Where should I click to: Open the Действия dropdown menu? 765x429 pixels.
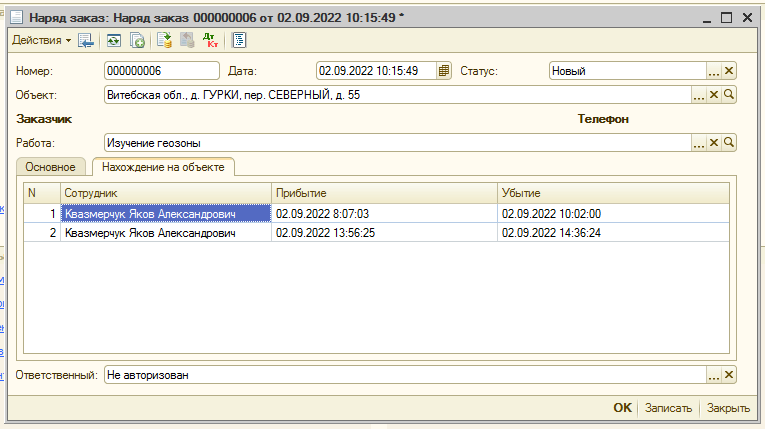41,40
